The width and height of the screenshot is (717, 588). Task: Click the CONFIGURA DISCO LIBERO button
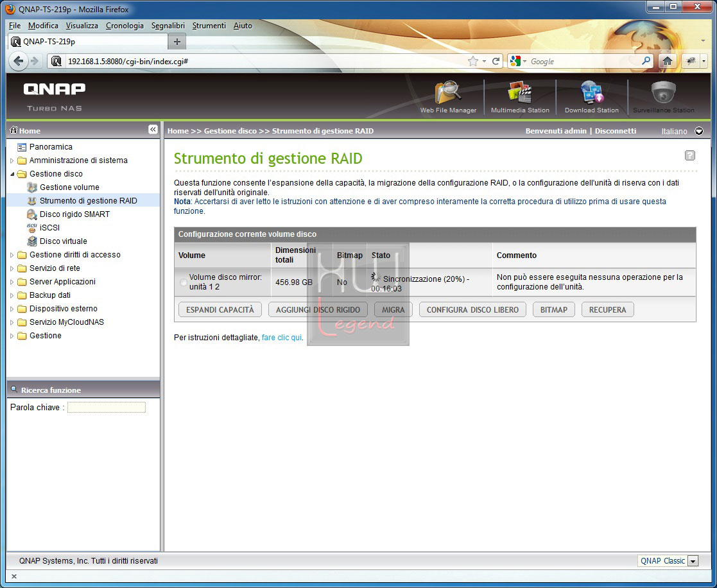coord(472,309)
